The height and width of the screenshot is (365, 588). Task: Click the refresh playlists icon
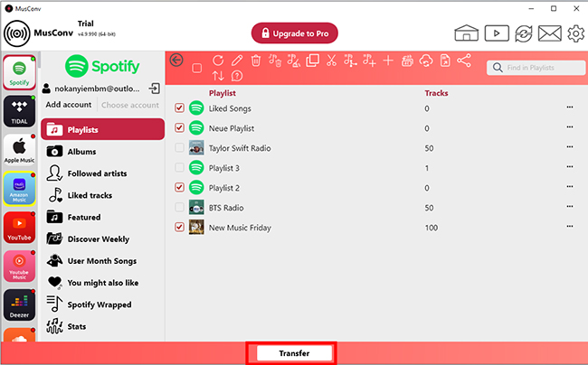pyautogui.click(x=218, y=61)
